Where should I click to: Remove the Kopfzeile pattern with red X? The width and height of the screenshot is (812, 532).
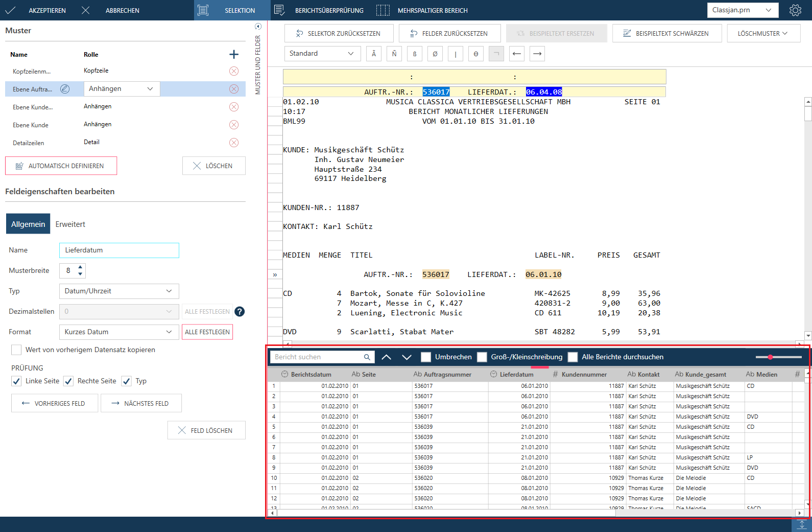tap(234, 71)
